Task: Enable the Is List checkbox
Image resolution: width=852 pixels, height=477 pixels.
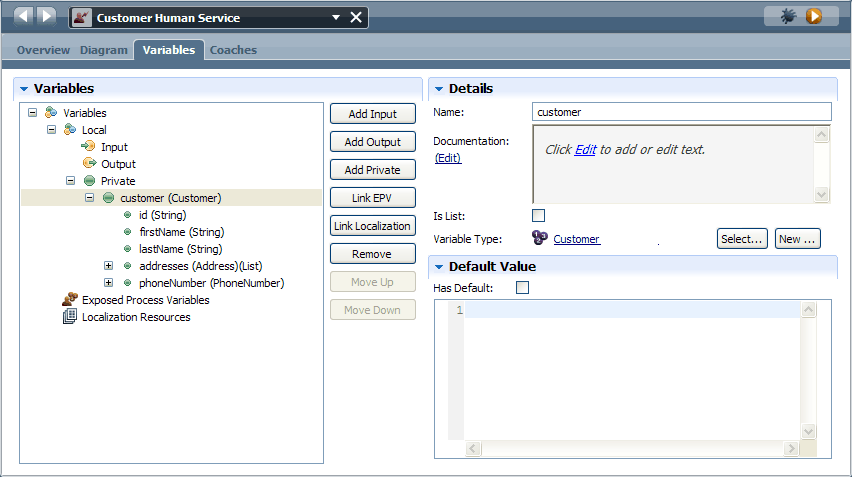Action: 538,216
